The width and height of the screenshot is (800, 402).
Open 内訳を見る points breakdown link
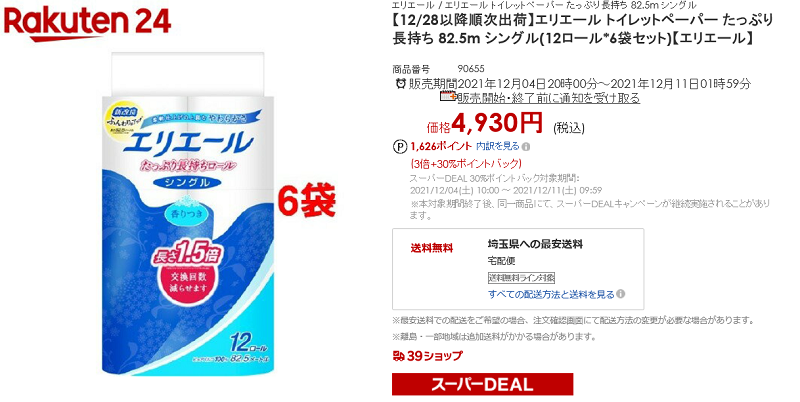pyautogui.click(x=497, y=146)
